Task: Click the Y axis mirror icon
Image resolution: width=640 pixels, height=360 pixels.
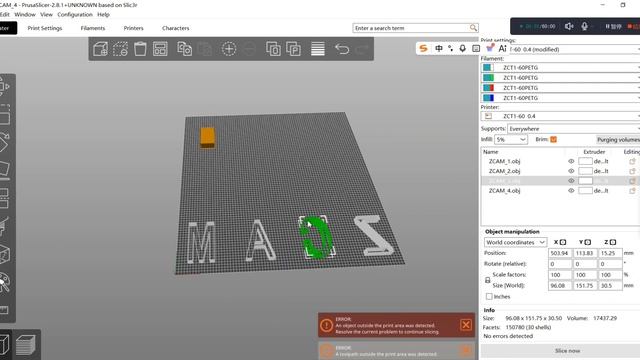Action: pos(588,242)
